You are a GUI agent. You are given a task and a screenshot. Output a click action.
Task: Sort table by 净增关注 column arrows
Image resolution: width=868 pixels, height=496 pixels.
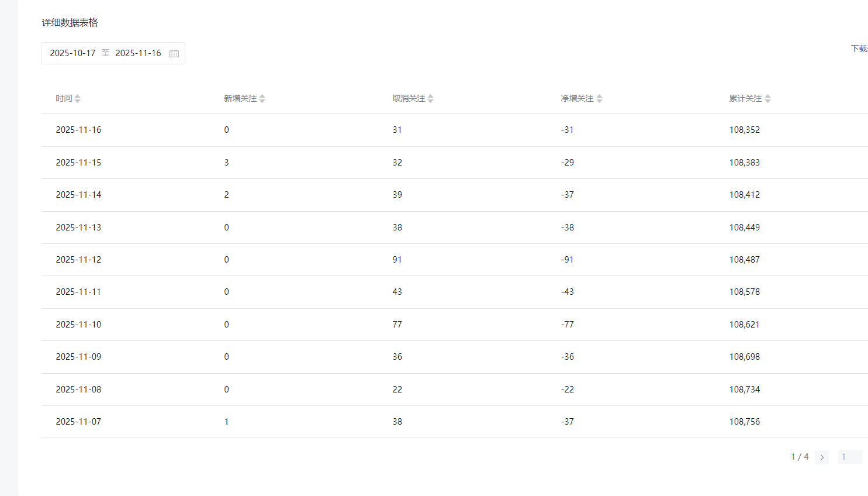click(599, 99)
